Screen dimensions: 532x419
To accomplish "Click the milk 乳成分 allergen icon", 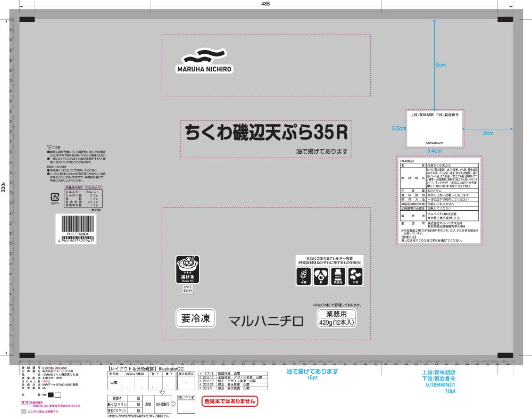I will pos(338,276).
